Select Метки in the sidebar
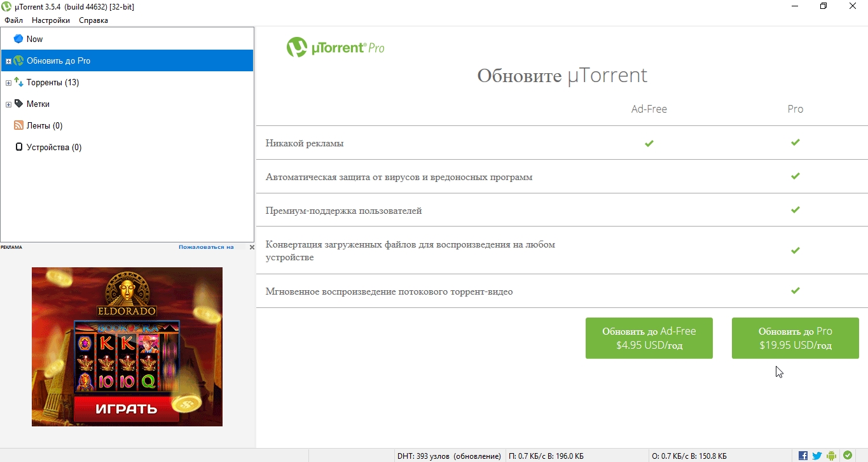868x462 pixels. click(127, 104)
